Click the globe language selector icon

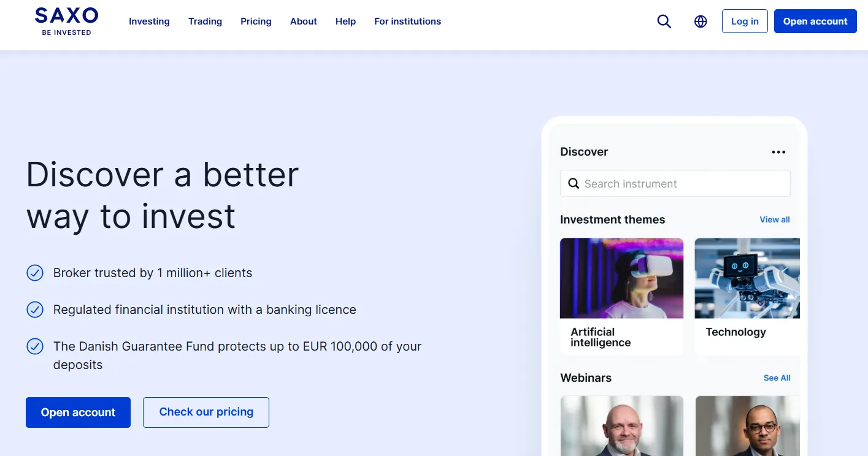701,21
